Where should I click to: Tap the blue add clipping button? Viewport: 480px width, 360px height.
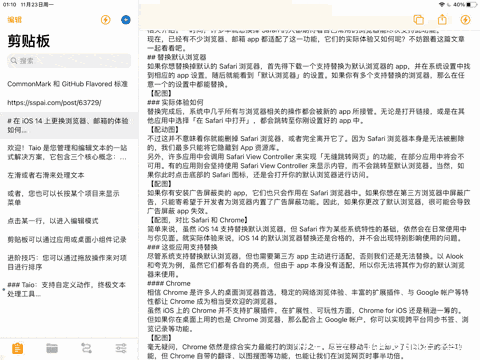(x=126, y=20)
